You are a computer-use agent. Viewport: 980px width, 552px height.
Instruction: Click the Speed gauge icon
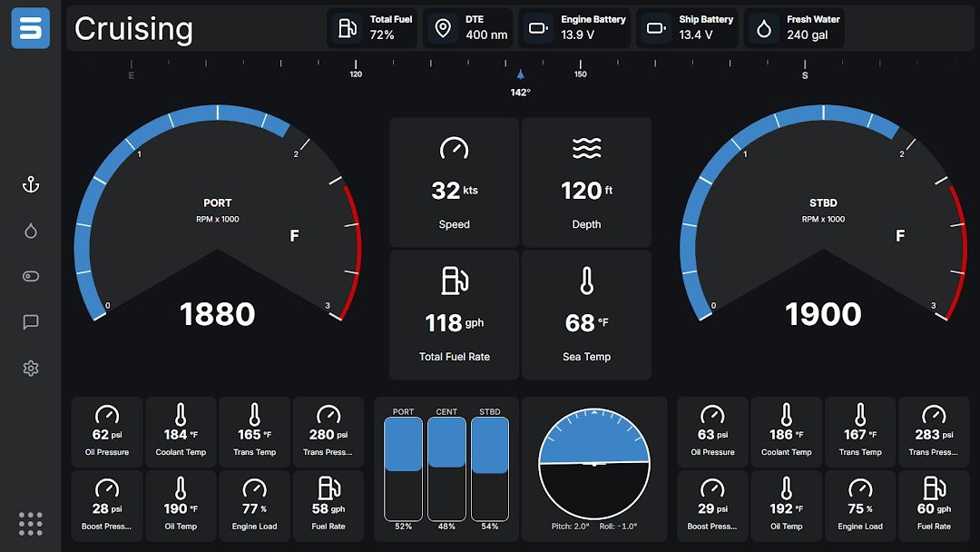pos(455,149)
